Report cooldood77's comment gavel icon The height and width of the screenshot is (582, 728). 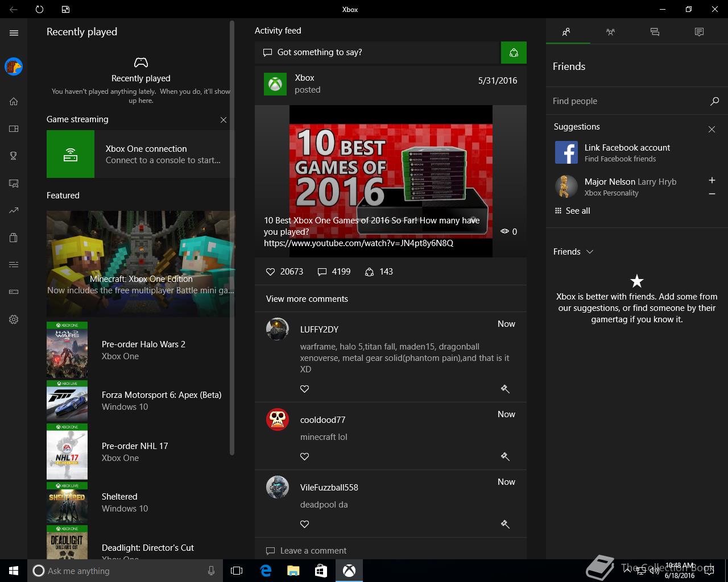pos(504,456)
